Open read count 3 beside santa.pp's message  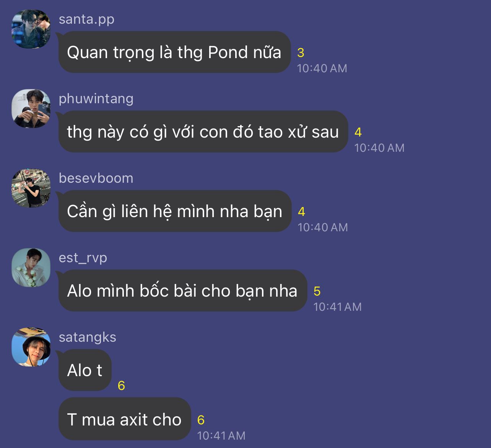(x=301, y=53)
